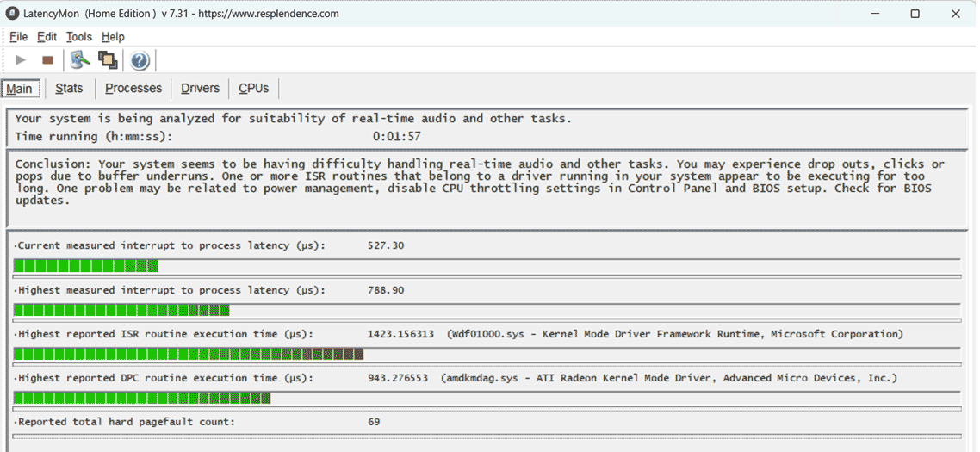
Task: Select the current latency value 527.30
Action: (386, 245)
